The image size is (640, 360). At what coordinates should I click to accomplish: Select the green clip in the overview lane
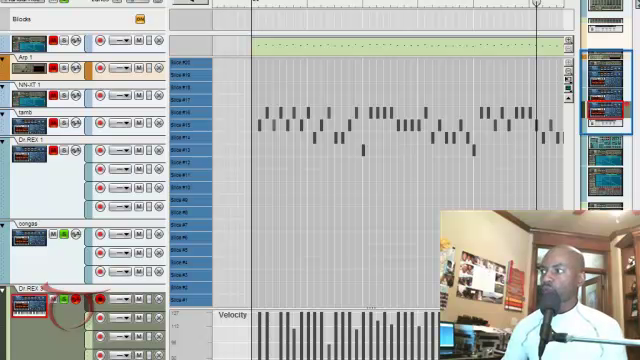pos(407,46)
